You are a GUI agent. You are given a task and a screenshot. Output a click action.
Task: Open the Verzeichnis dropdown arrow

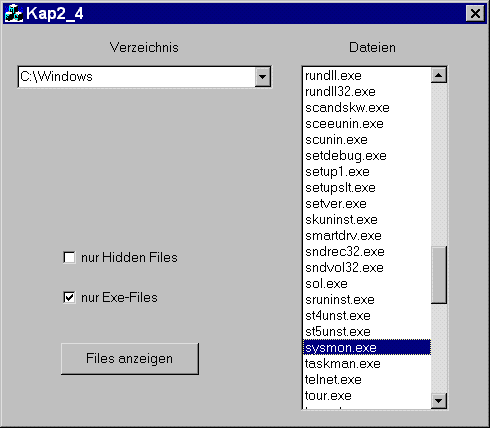point(263,77)
